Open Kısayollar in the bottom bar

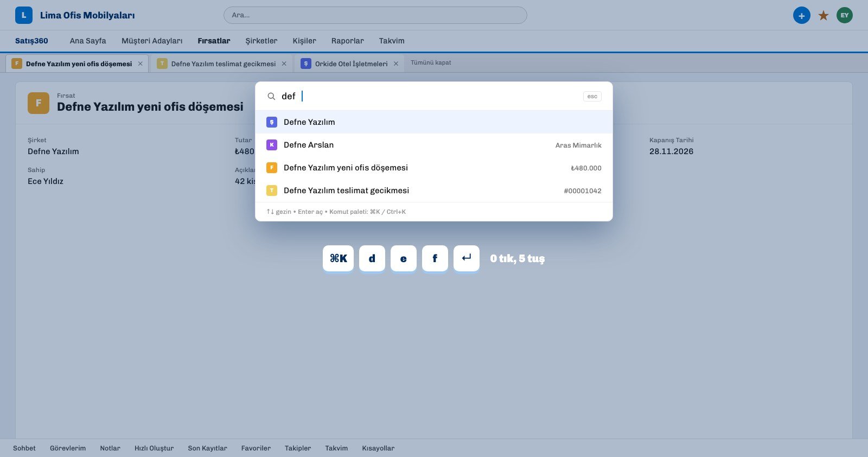(378, 448)
